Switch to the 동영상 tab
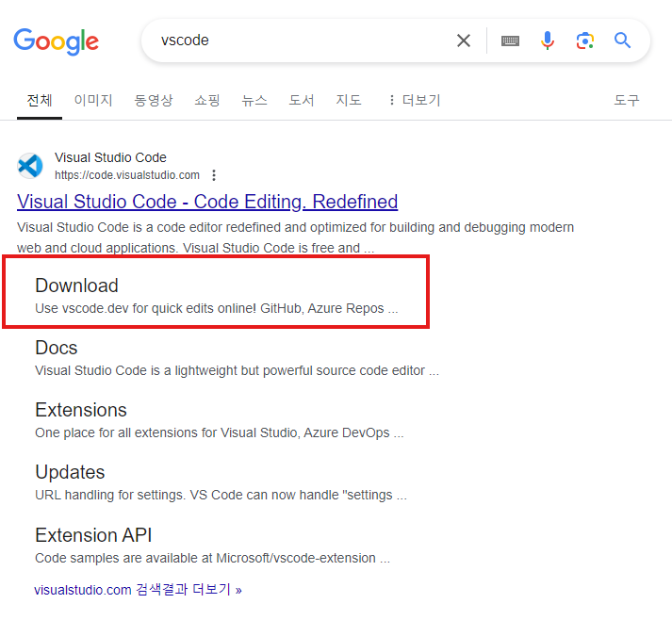672x620 pixels. (x=154, y=100)
